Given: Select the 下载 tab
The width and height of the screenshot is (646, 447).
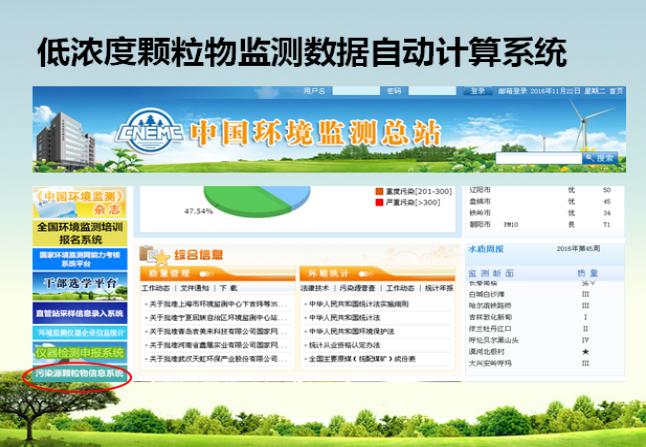Looking at the screenshot, I should point(228,288).
